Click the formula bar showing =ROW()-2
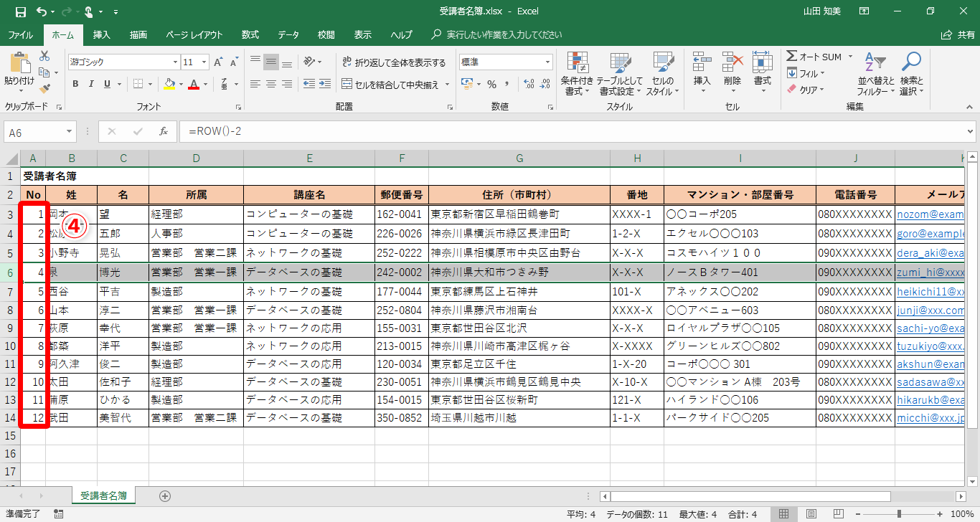Screen dimensions: 980x522 [577, 132]
